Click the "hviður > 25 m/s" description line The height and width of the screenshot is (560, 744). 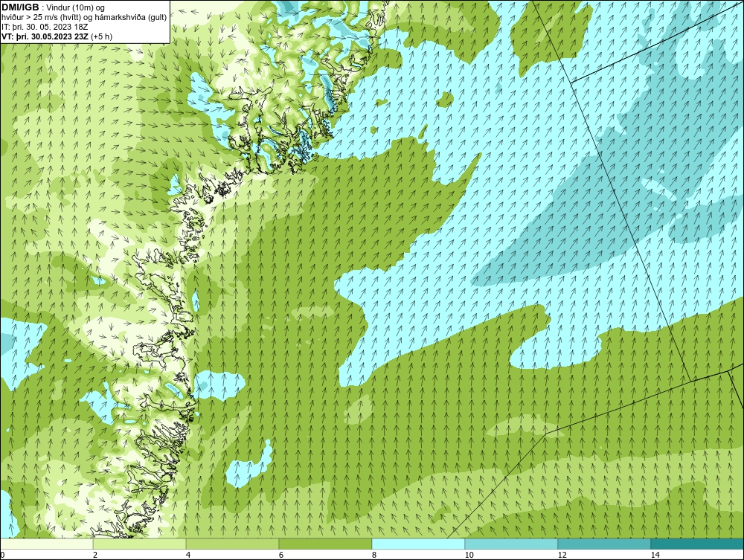83,17
